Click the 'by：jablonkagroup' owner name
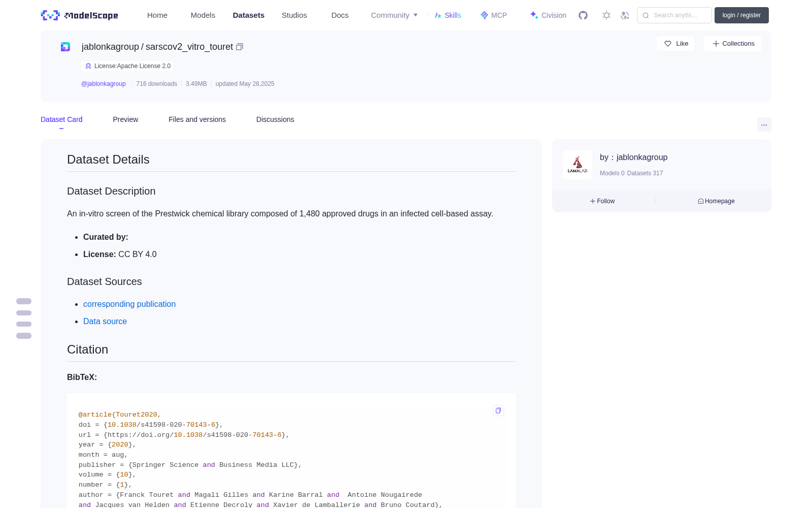812x508 pixels. [x=633, y=157]
